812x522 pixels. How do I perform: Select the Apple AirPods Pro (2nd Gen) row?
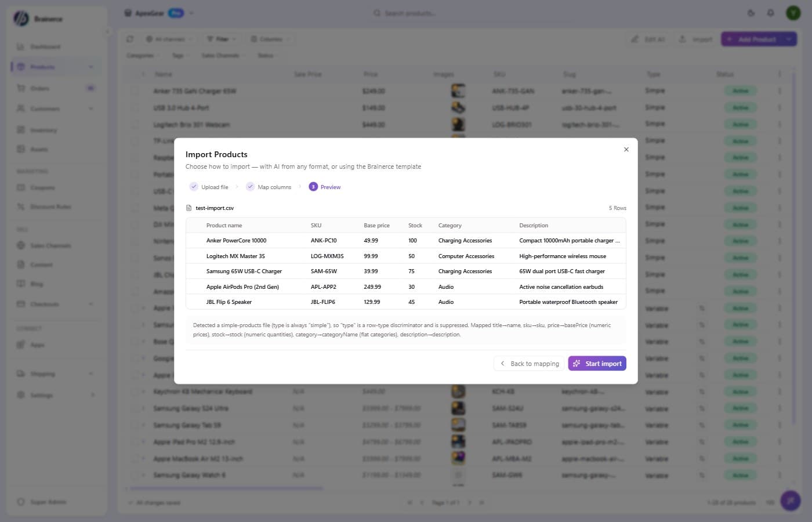406,287
